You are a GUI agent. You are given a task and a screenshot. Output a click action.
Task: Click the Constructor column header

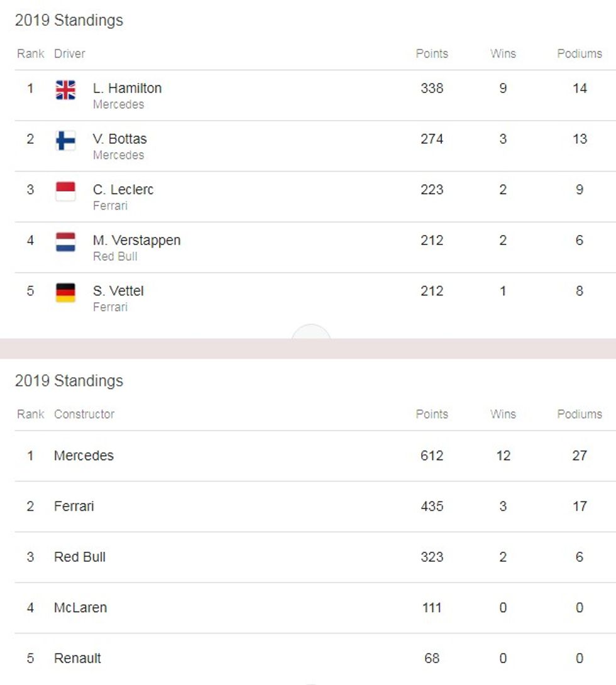(x=84, y=414)
